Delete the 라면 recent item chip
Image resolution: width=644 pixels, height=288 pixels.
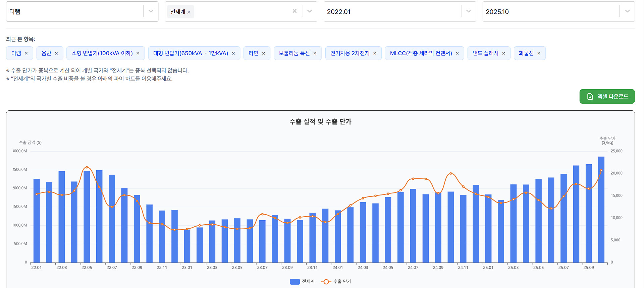coord(264,54)
